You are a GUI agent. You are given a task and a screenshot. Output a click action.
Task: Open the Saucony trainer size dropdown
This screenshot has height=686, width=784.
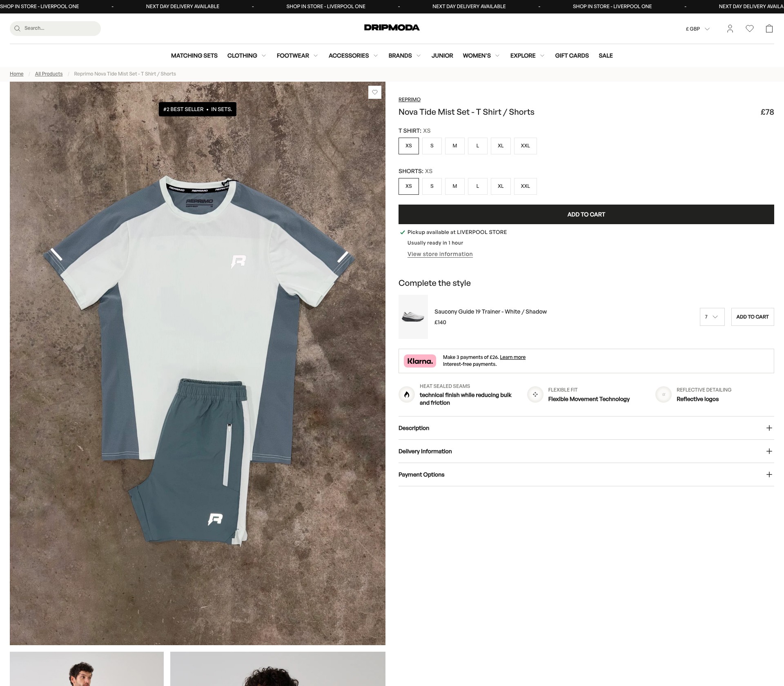[x=712, y=317]
